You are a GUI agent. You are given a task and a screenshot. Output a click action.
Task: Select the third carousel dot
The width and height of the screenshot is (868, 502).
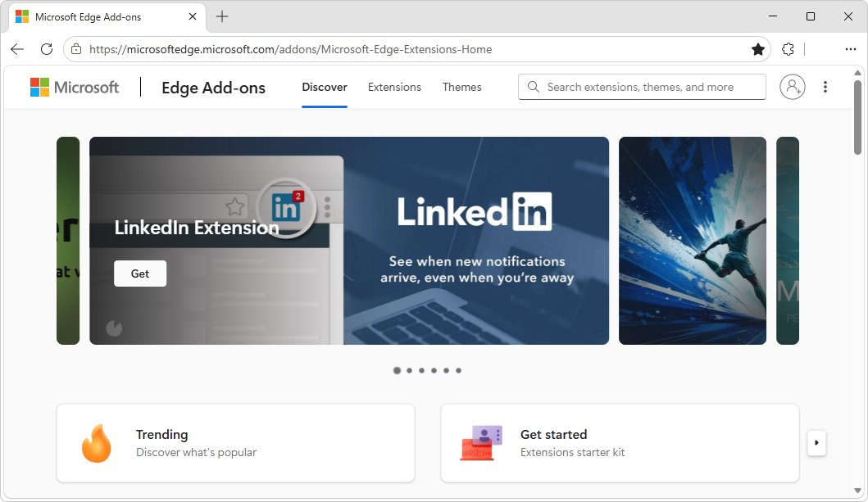(421, 370)
